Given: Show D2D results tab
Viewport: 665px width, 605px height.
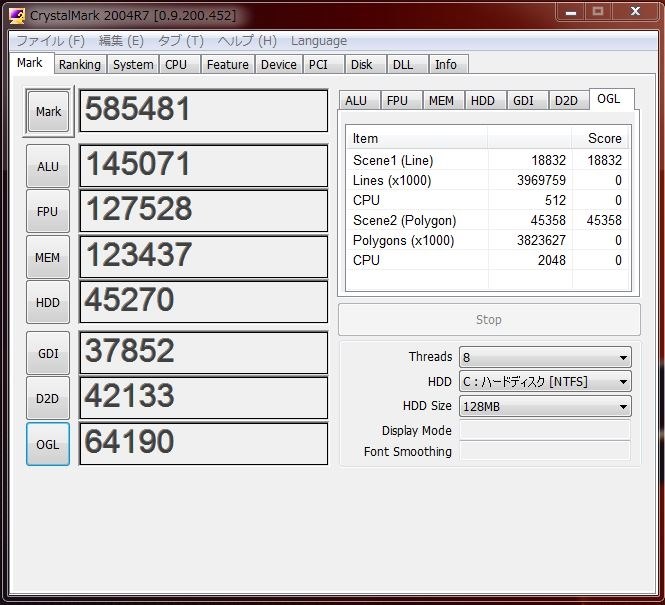Looking at the screenshot, I should click(569, 100).
